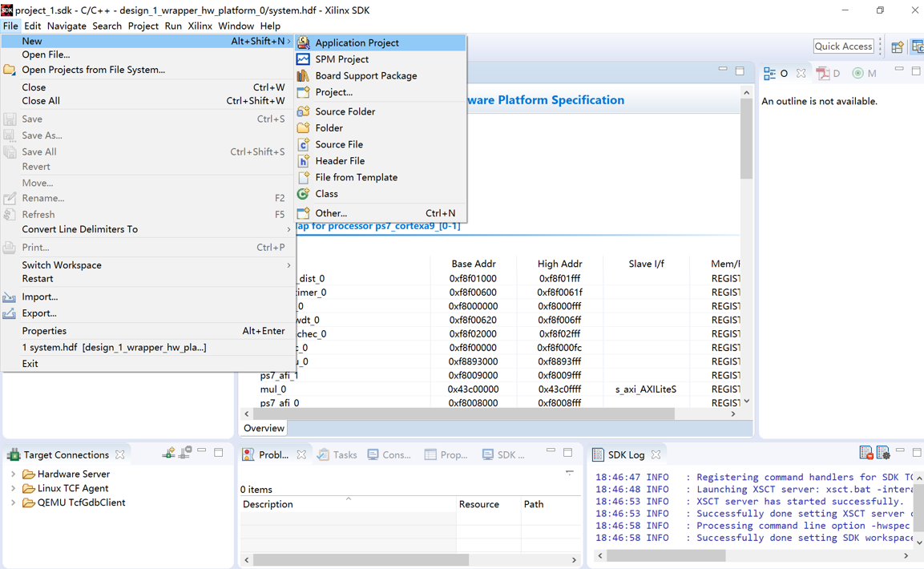The image size is (924, 569).
Task: Expand the Hardware Server tree node
Action: click(13, 474)
